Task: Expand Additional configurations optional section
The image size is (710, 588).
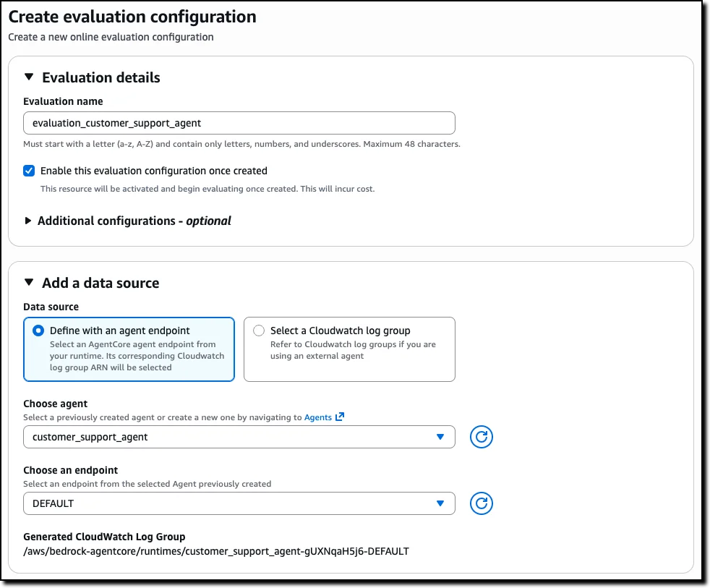Action: [27, 221]
